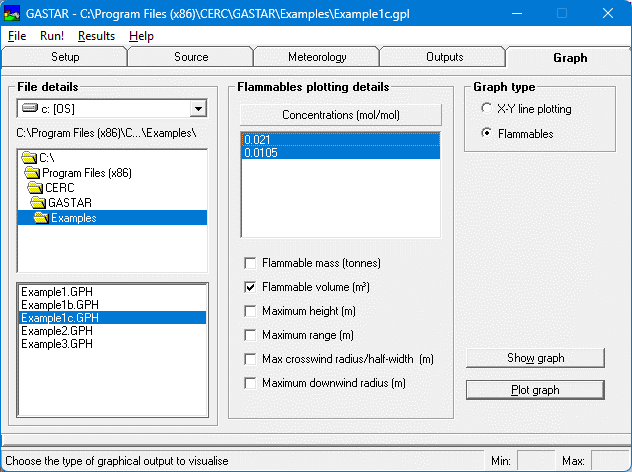Click the CERC folder icon
The width and height of the screenshot is (632, 472).
[x=37, y=188]
